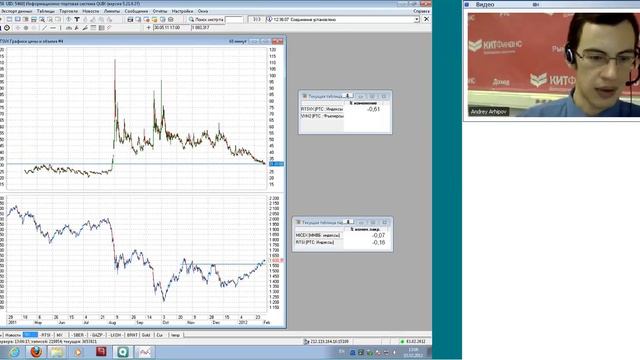This screenshot has width=640, height=360.
Task: Switch to the temp bottom tab
Action: pyautogui.click(x=175, y=335)
